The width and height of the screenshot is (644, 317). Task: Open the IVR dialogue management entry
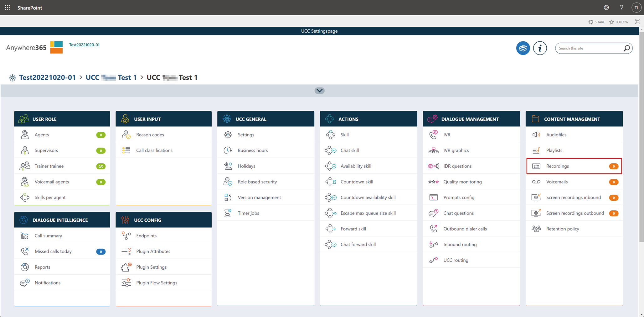click(x=447, y=135)
